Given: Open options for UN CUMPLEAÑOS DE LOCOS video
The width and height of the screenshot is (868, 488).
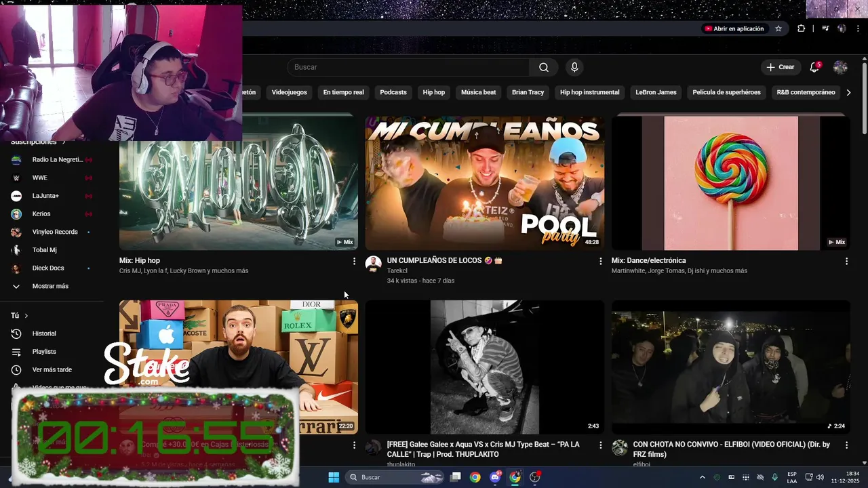Looking at the screenshot, I should (600, 261).
